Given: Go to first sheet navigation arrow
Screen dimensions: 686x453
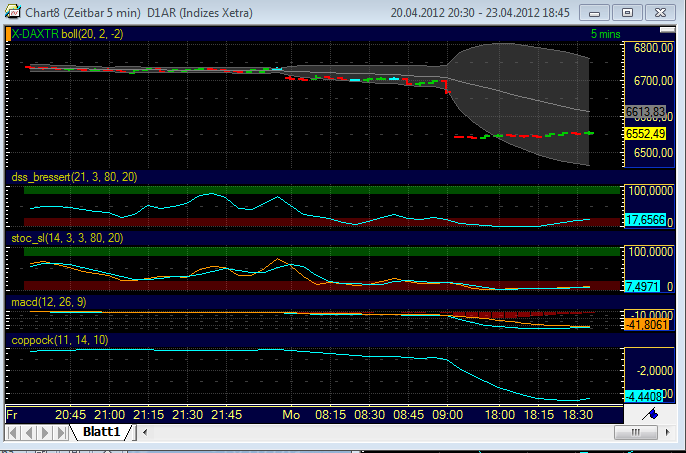Looking at the screenshot, I should (x=13, y=432).
